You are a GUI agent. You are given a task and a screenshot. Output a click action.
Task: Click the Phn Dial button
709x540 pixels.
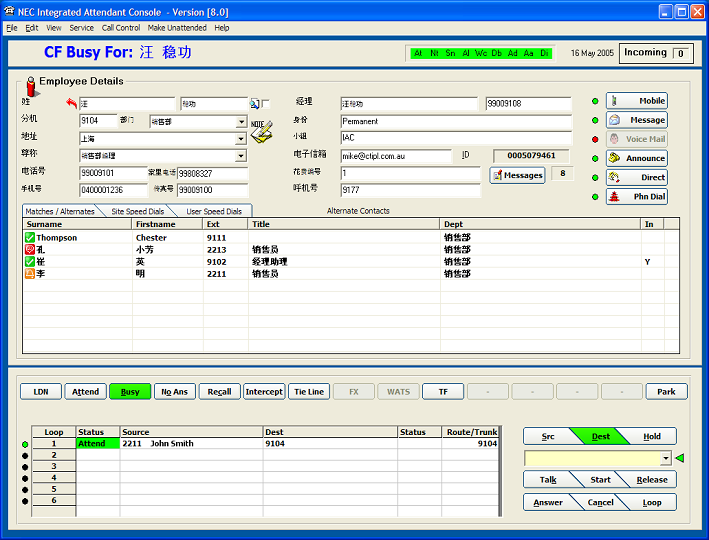(x=637, y=196)
